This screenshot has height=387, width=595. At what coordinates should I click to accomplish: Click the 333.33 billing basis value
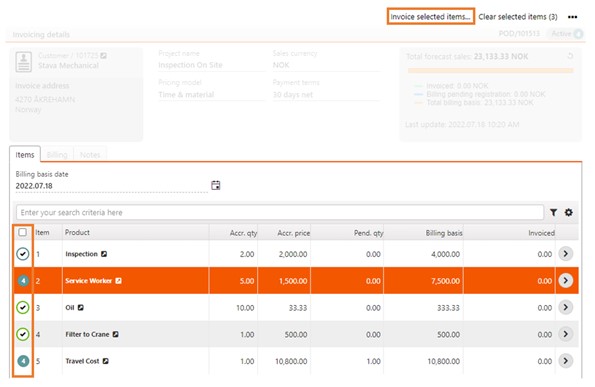[x=448, y=308]
